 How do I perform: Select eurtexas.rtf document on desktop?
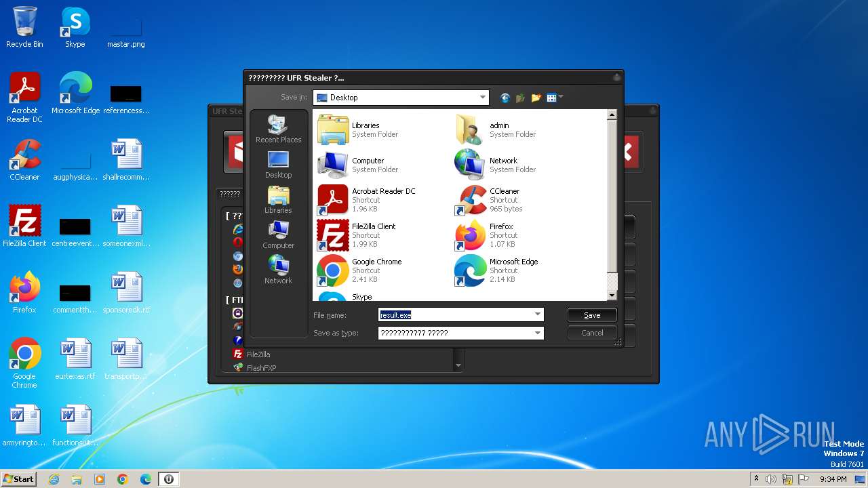coord(75,359)
